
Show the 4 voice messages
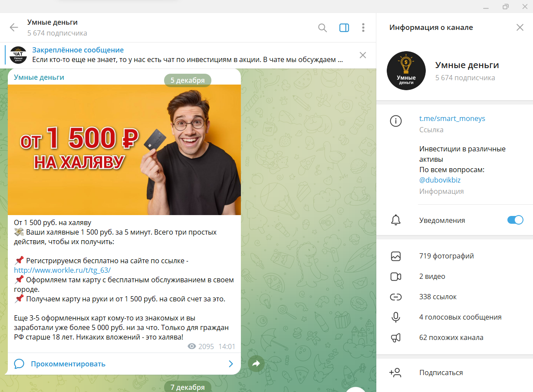tap(460, 317)
